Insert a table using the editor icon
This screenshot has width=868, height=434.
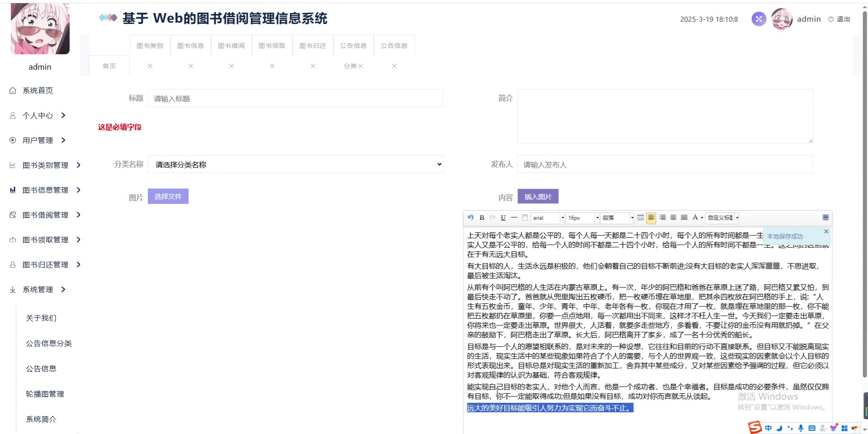click(x=641, y=217)
